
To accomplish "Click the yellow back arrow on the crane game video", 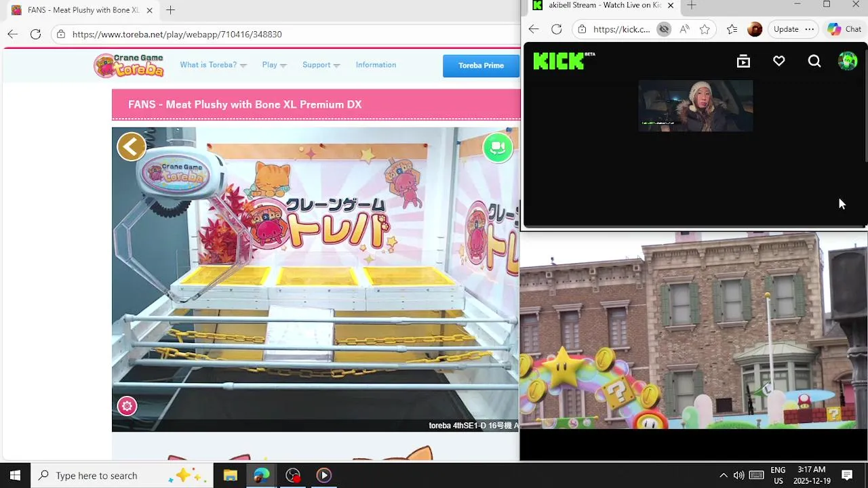I will click(132, 146).
